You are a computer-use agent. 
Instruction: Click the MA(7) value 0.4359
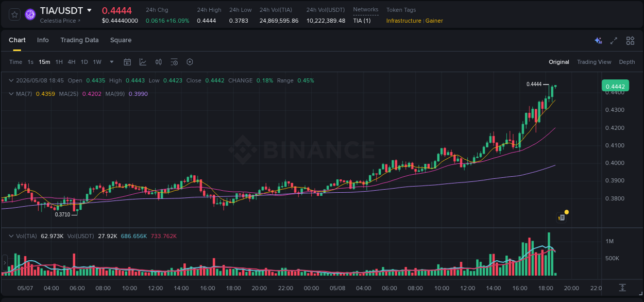pos(45,94)
